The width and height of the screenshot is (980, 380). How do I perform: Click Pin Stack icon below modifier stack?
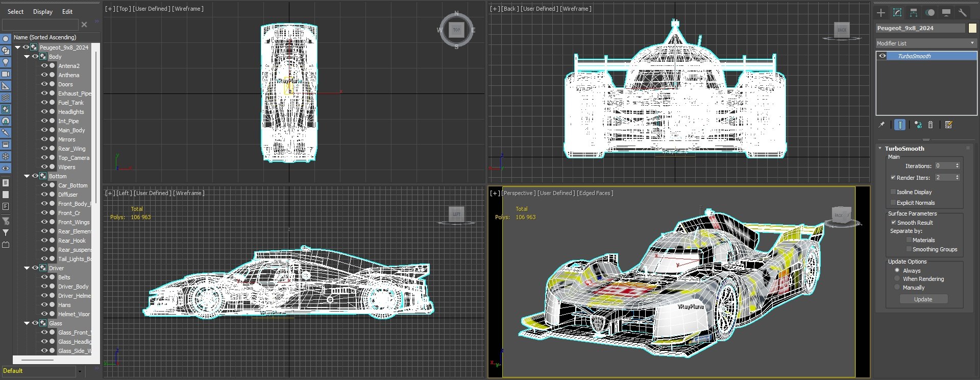pos(881,125)
